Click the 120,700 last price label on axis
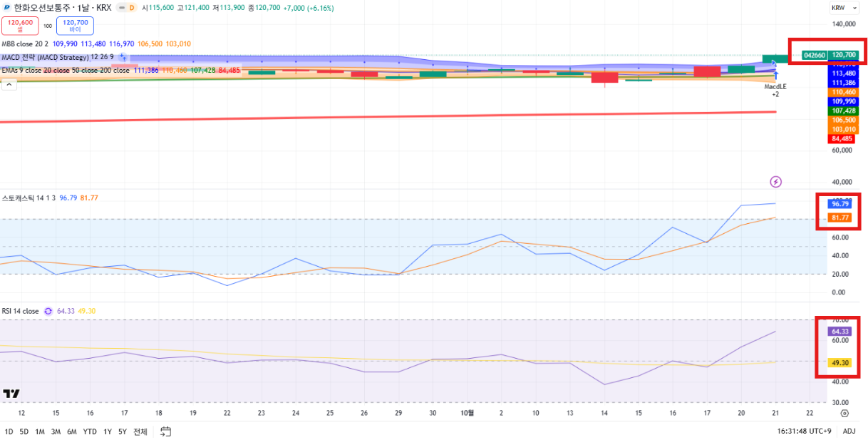 pyautogui.click(x=844, y=55)
